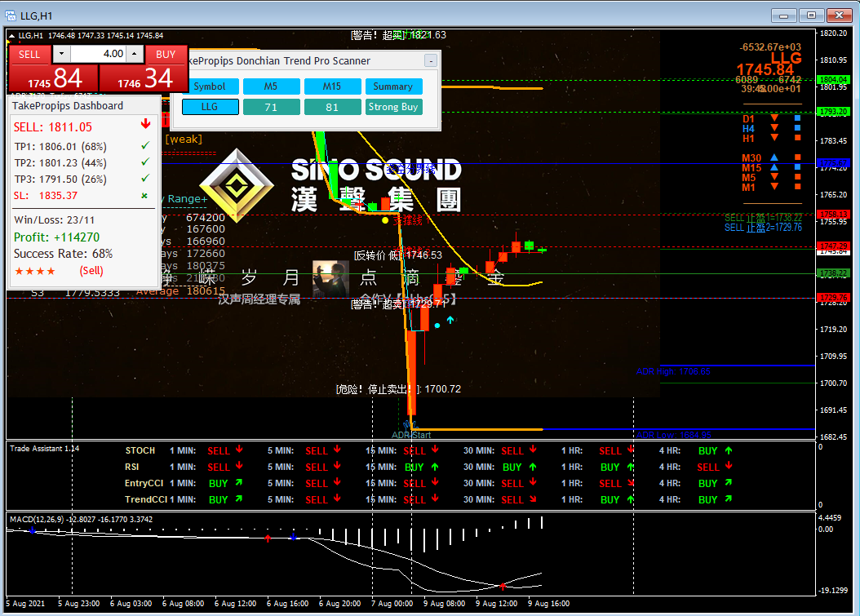Select the M5 column in scanner
860x616 pixels.
(271, 86)
